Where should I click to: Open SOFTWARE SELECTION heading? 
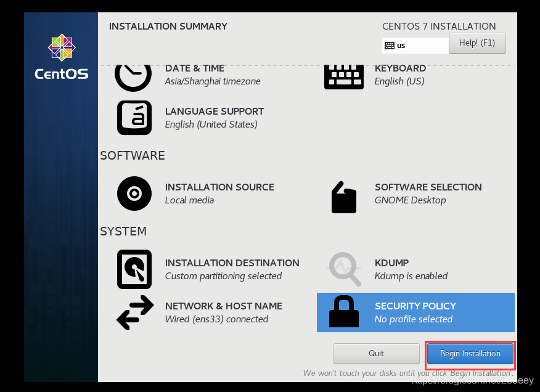[428, 187]
